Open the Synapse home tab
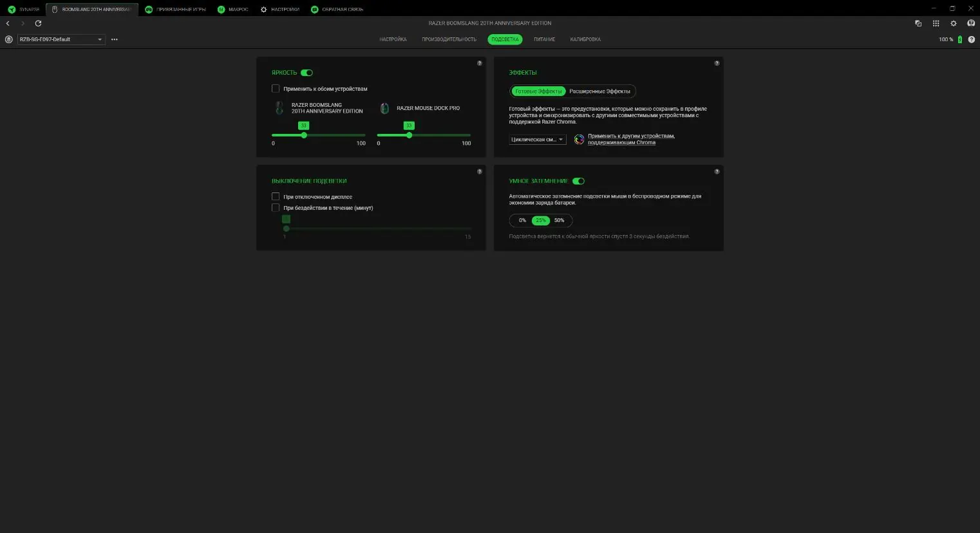980x533 pixels. [x=24, y=9]
